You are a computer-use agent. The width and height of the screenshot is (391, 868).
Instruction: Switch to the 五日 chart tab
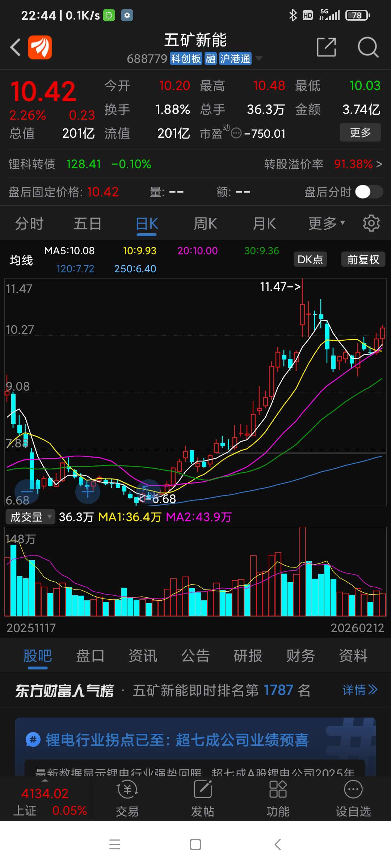click(88, 223)
